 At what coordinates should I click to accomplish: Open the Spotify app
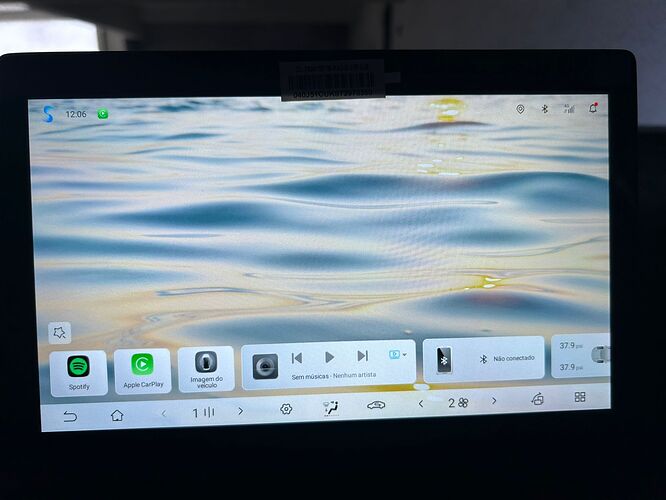point(79,371)
